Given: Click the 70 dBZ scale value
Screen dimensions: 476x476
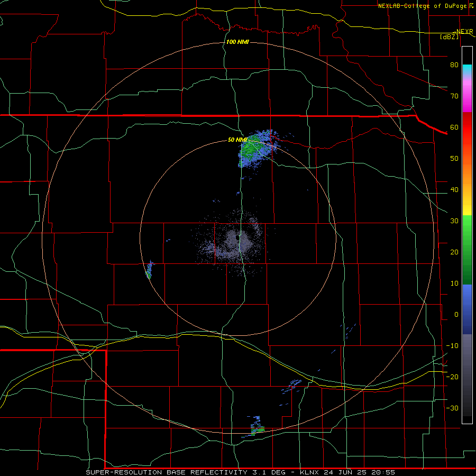Looking at the screenshot, I should (454, 96).
